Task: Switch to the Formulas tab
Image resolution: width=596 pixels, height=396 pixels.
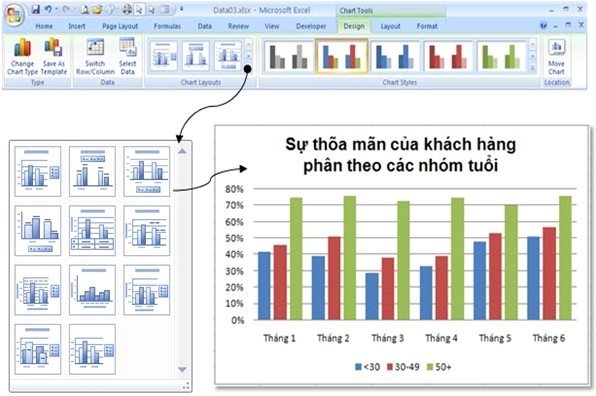Action: point(167,26)
